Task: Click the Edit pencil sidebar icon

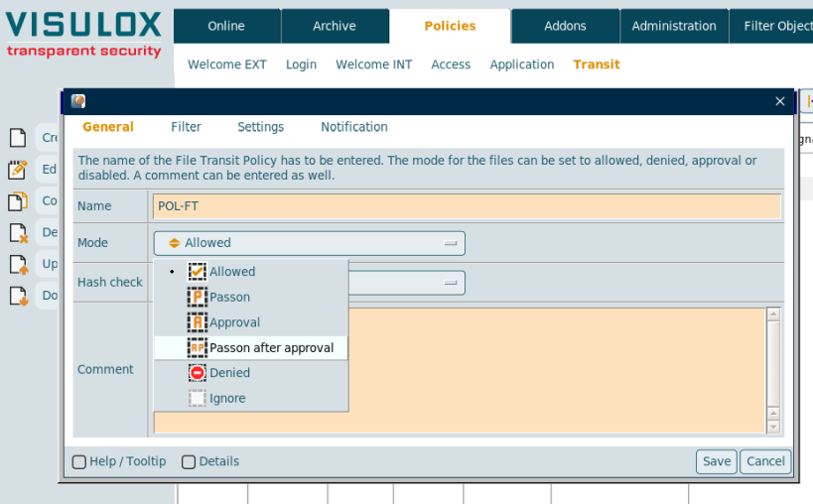Action: (17, 170)
